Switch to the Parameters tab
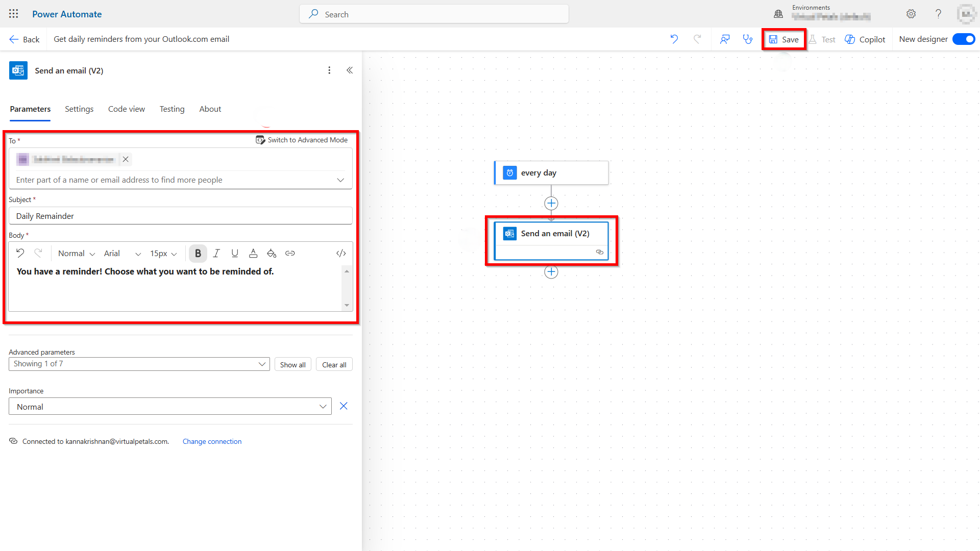Screen dimensions: 980x551 pos(30,109)
